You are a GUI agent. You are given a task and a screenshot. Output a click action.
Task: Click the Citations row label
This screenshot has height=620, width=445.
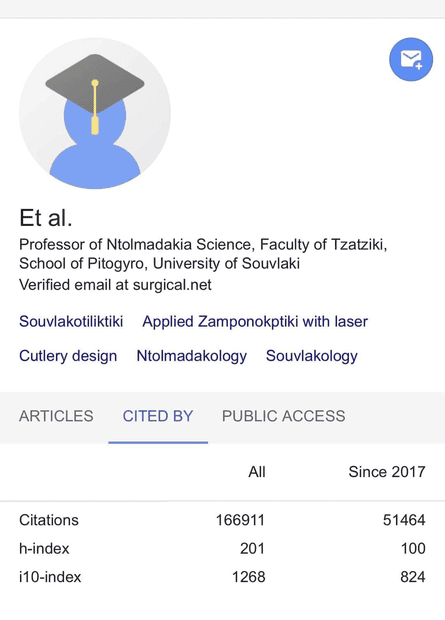pos(49,520)
